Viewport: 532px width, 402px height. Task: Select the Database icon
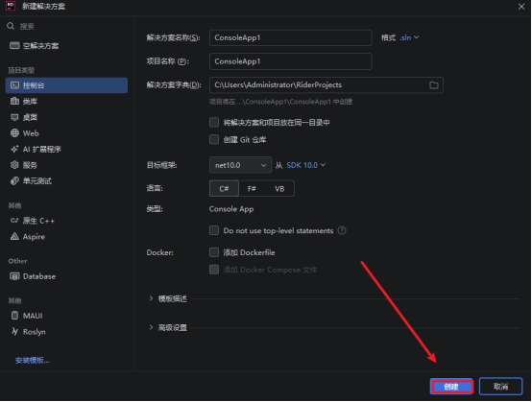[x=14, y=276]
